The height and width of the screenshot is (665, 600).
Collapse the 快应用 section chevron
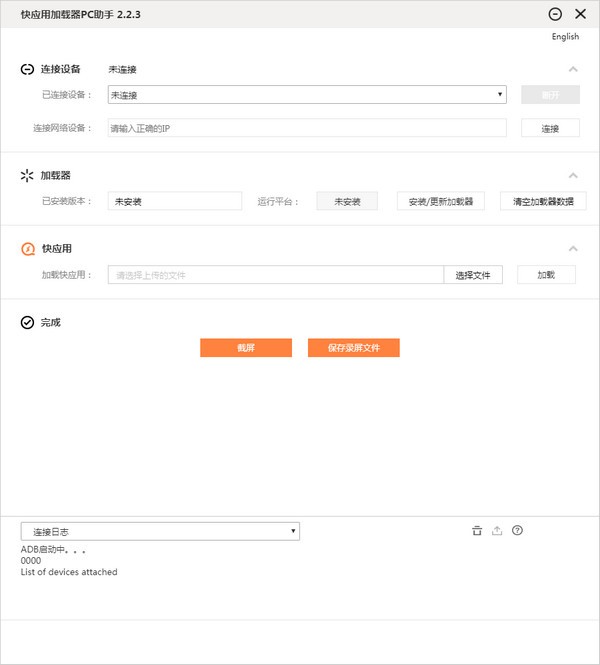coord(573,249)
